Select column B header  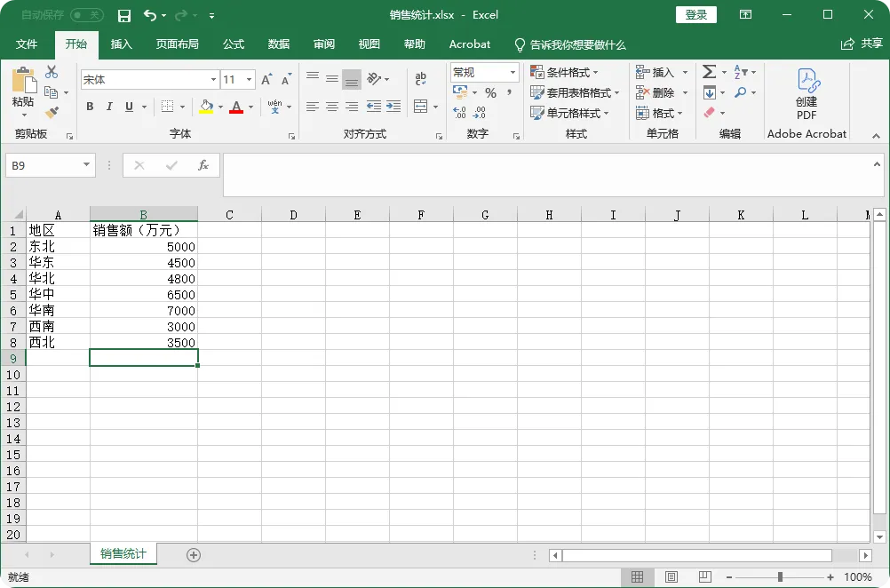[x=144, y=215]
